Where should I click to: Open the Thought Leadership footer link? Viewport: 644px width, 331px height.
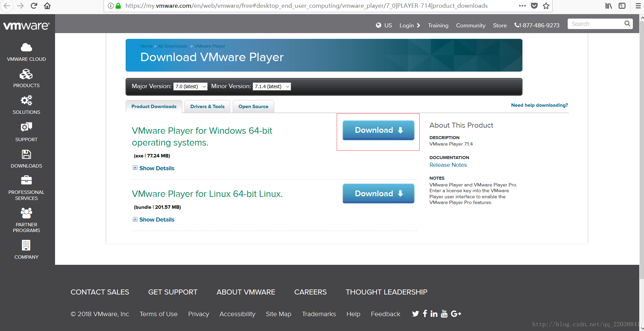point(386,292)
